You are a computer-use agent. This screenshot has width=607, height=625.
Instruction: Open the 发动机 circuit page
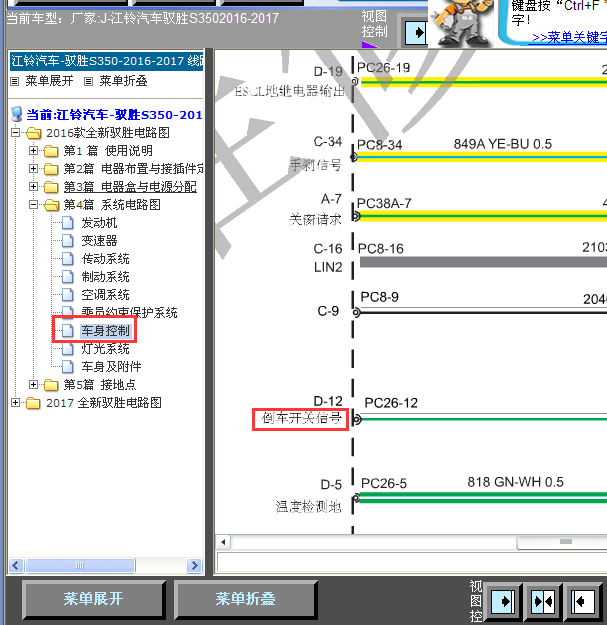tap(99, 223)
